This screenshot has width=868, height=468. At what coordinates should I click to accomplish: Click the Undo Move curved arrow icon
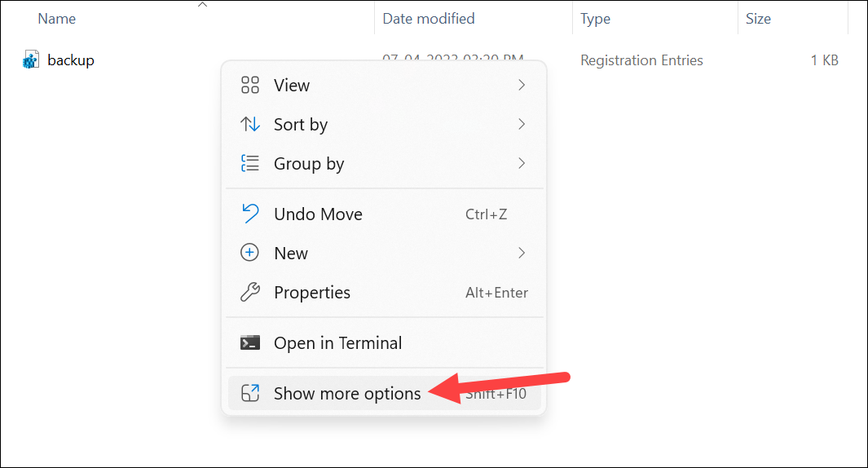tap(249, 214)
